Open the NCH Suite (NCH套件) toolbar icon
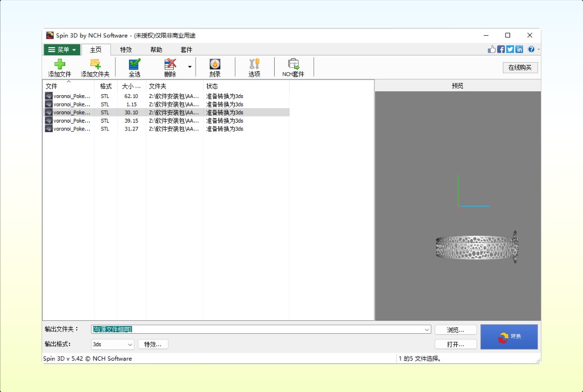Screen dimensions: 583x392 coord(293,64)
